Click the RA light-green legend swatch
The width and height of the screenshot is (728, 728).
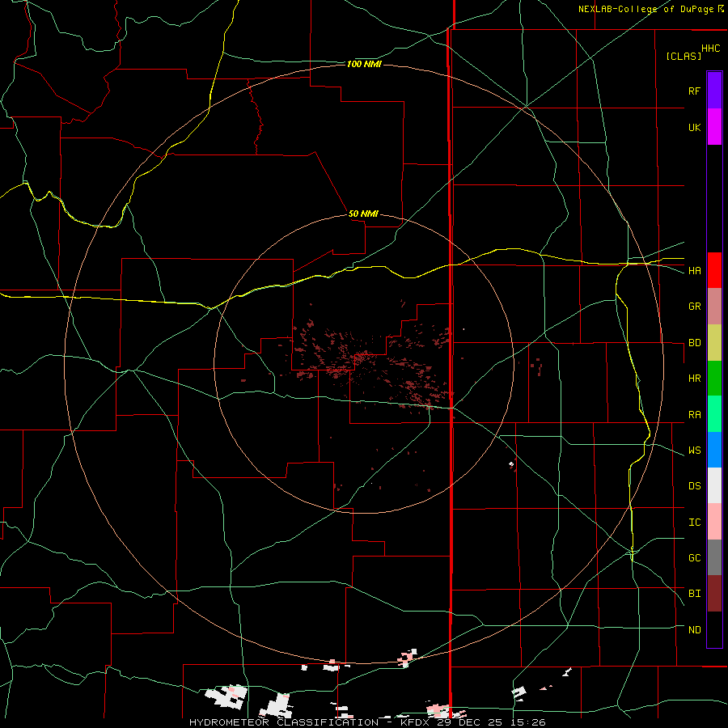tap(714, 414)
